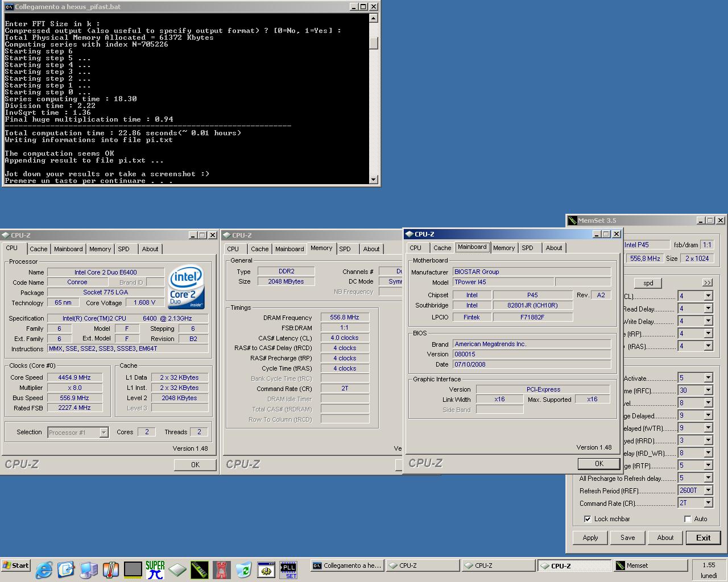Open the CPU-Z chip quick-launch icon

[177, 569]
